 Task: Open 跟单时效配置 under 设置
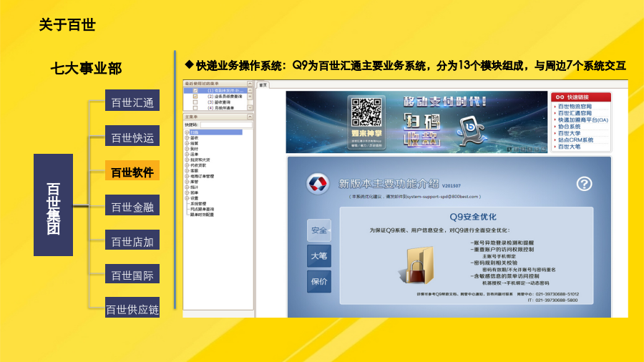202,214
